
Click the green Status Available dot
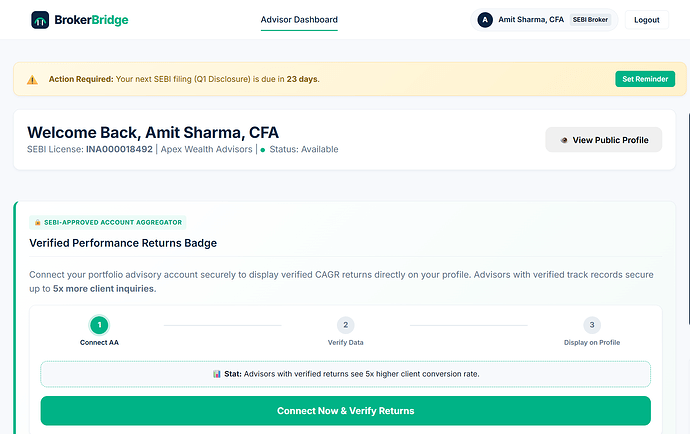click(x=263, y=150)
